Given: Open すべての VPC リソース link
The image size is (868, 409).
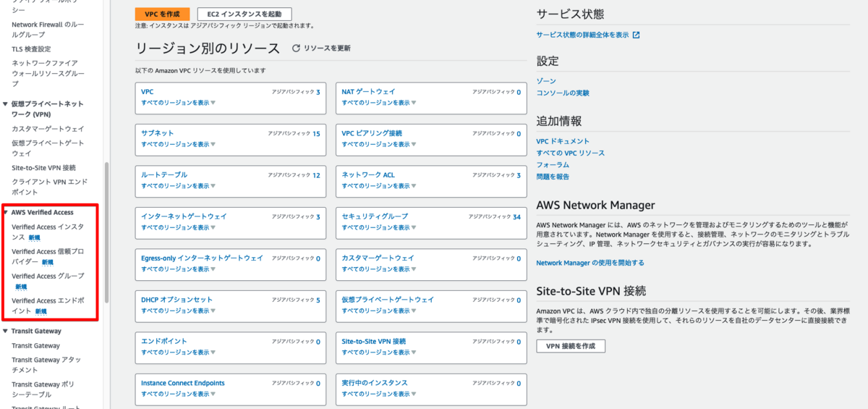Looking at the screenshot, I should pyautogui.click(x=571, y=153).
